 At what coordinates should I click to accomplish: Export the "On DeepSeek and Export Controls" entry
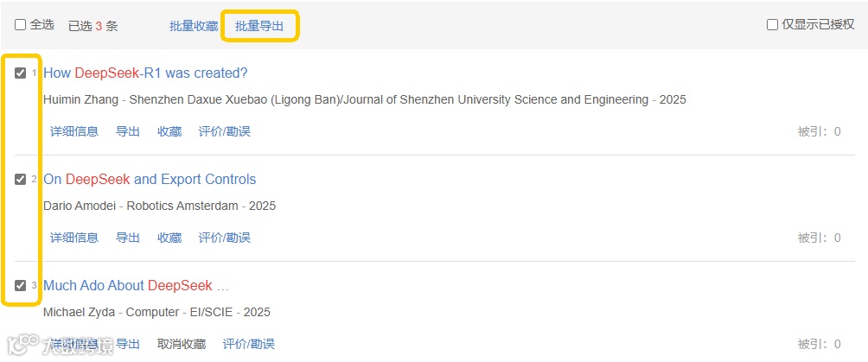pos(128,238)
